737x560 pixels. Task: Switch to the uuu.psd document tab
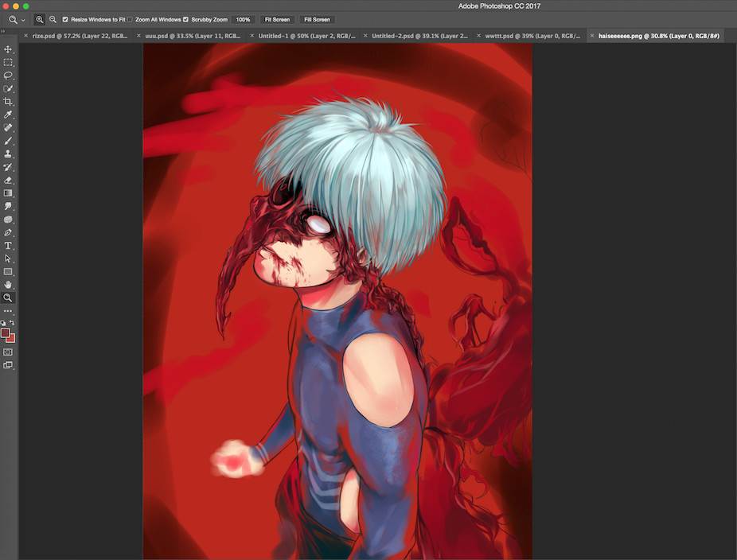(193, 36)
